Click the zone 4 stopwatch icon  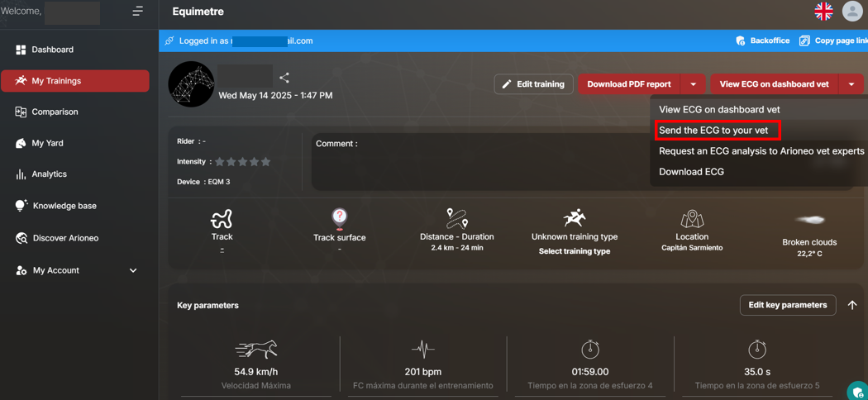coord(590,349)
